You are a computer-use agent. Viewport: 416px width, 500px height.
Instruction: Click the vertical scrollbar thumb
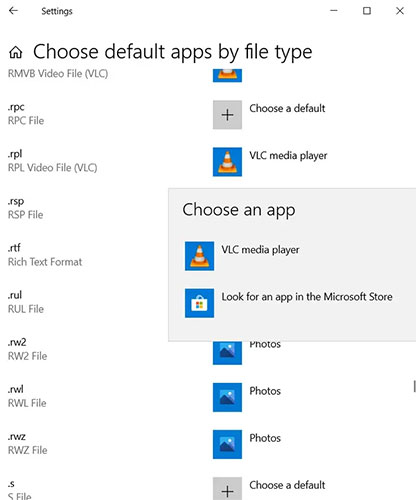pyautogui.click(x=414, y=386)
